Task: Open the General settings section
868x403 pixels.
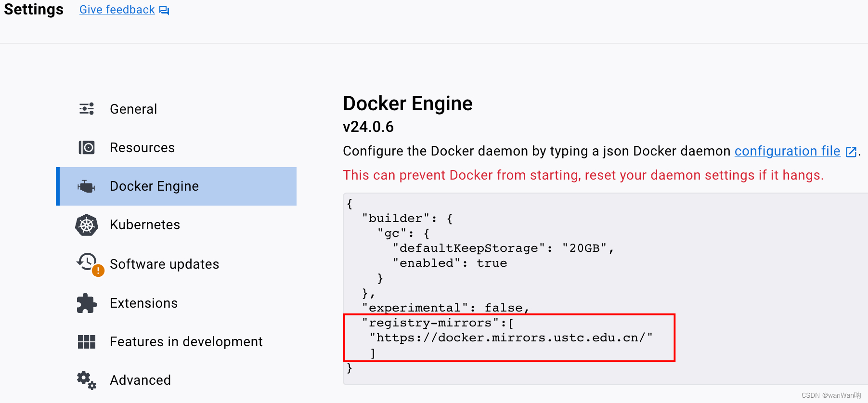Action: tap(176, 109)
